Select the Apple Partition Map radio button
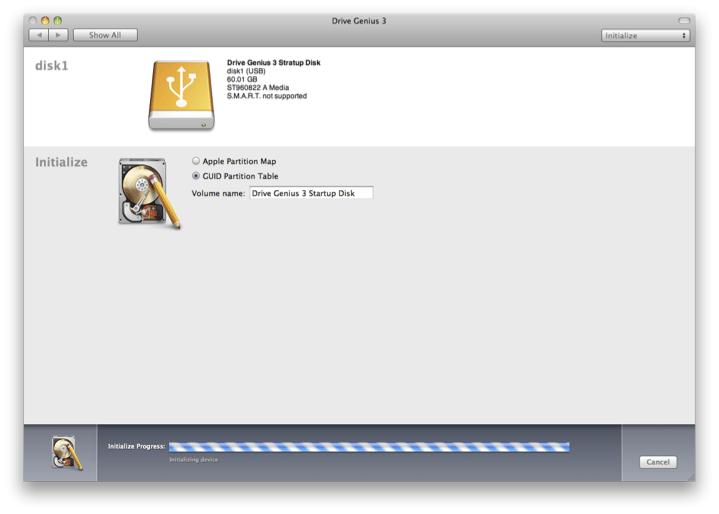The image size is (719, 514). (x=196, y=161)
